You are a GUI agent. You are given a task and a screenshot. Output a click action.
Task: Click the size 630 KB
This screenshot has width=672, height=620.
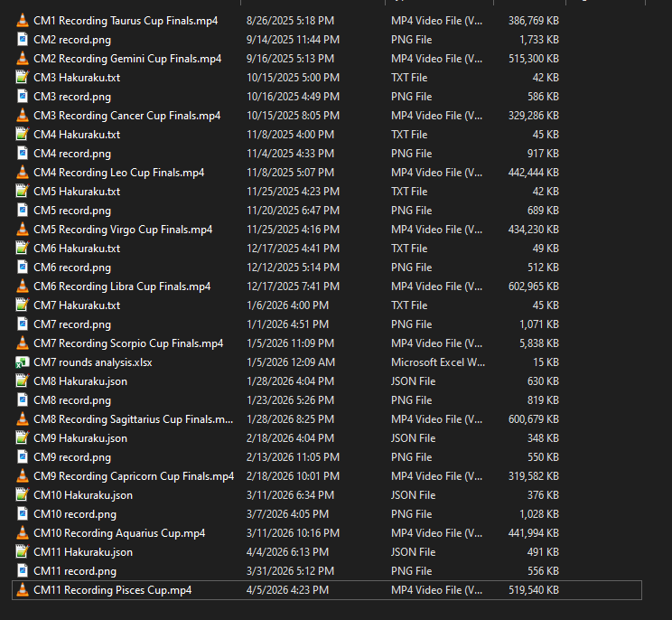pyautogui.click(x=543, y=381)
